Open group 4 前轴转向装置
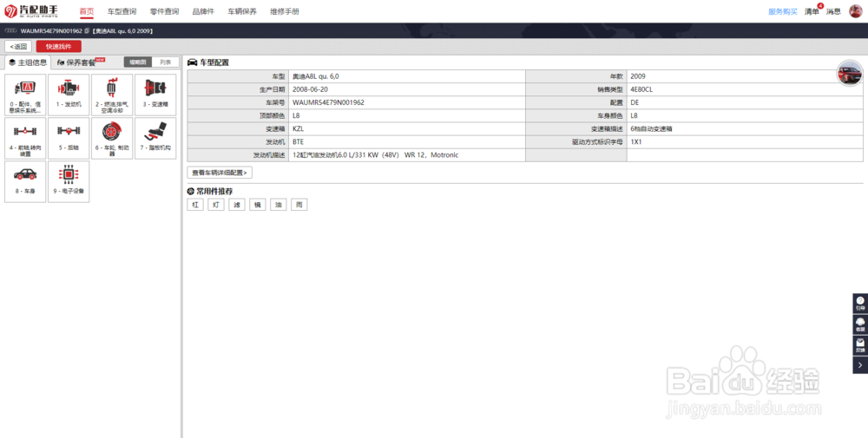 (25, 138)
